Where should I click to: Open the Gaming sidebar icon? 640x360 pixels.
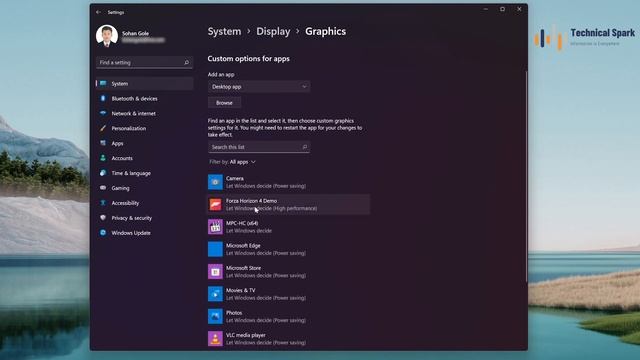tap(103, 188)
